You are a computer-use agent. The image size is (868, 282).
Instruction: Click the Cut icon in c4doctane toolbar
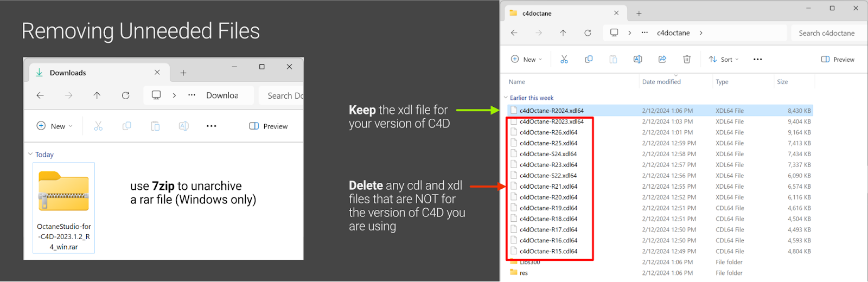coord(564,59)
